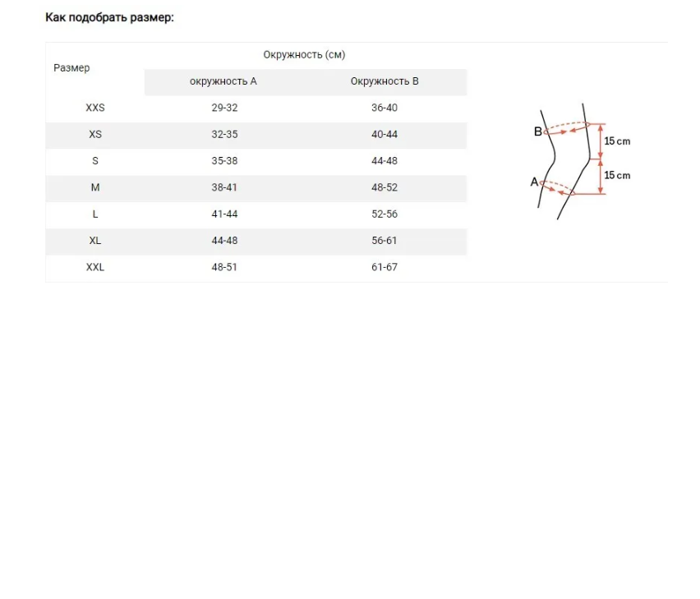The width and height of the screenshot is (700, 599).
Task: Click the knee measurement diagram image
Action: [x=580, y=162]
